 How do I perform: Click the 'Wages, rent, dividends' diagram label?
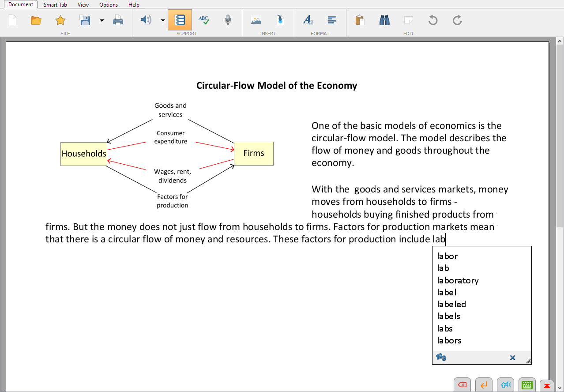point(173,176)
